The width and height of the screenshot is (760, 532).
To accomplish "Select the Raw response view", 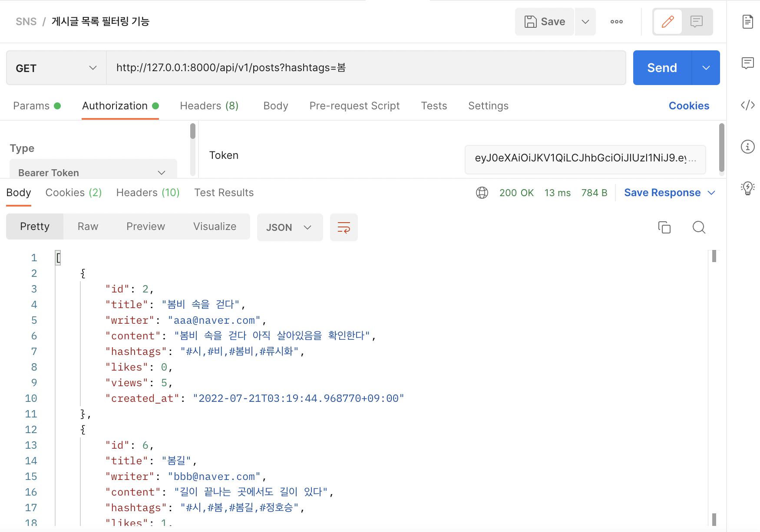I will point(88,227).
